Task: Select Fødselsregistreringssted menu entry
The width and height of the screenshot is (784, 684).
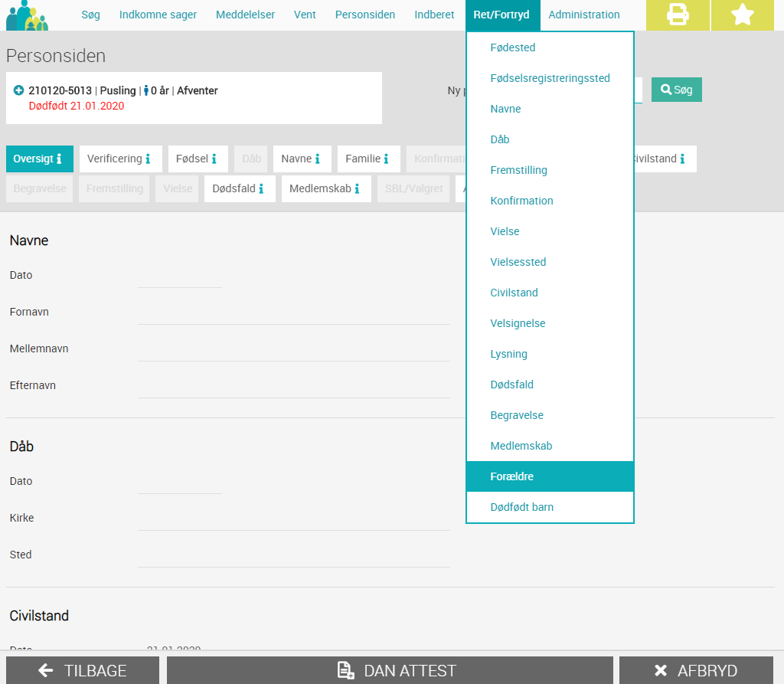Action: tap(550, 78)
